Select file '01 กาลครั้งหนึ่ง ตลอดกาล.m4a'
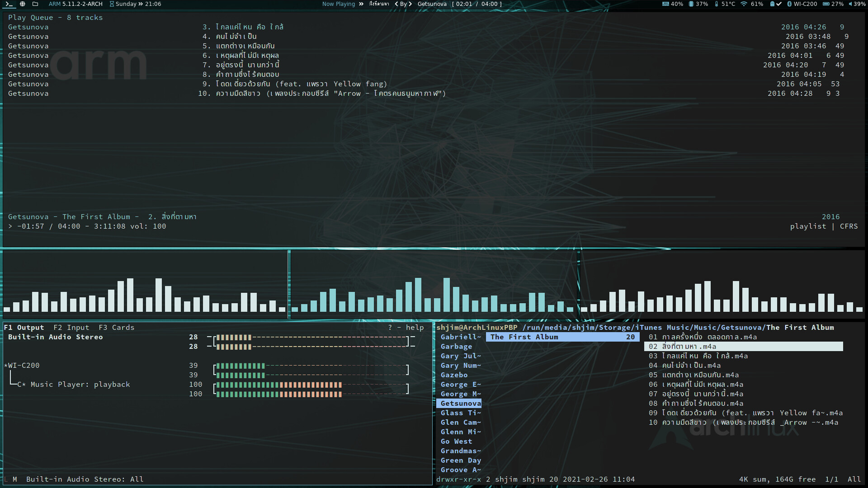The width and height of the screenshot is (868, 488). tap(703, 337)
